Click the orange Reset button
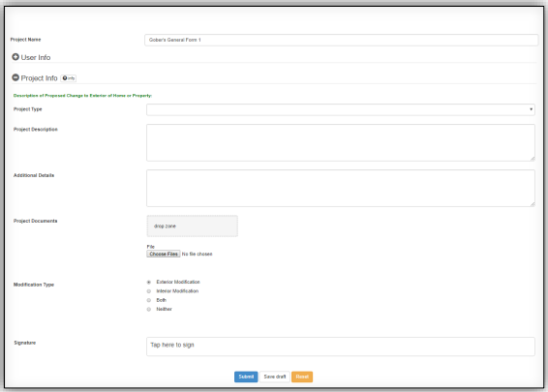The height and width of the screenshot is (392, 548). coord(302,377)
